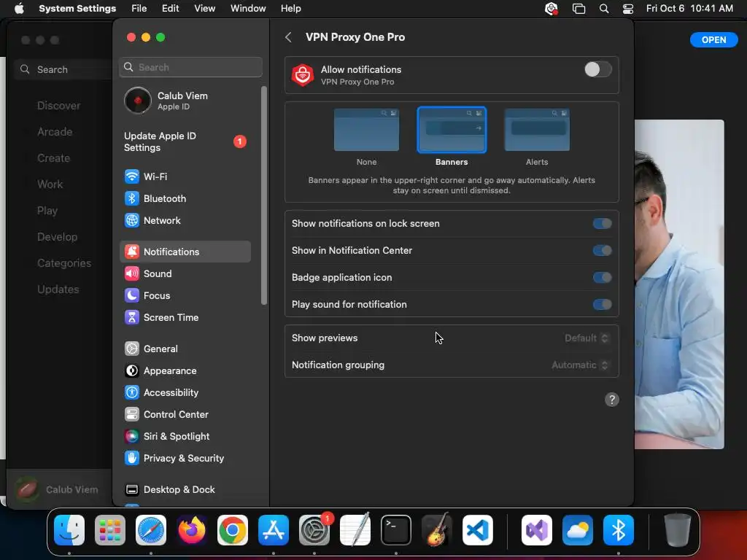
Task: Open Spotlight search in menu bar
Action: point(603,9)
